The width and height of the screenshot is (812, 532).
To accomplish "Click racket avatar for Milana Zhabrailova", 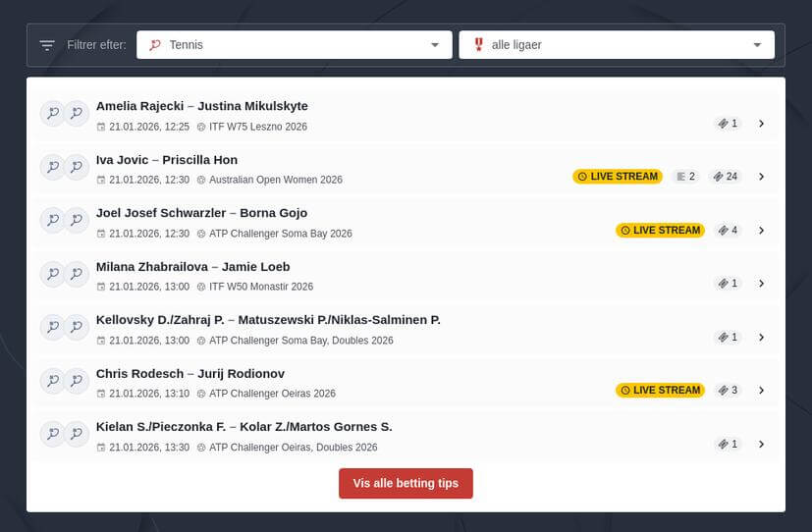I will 53,274.
